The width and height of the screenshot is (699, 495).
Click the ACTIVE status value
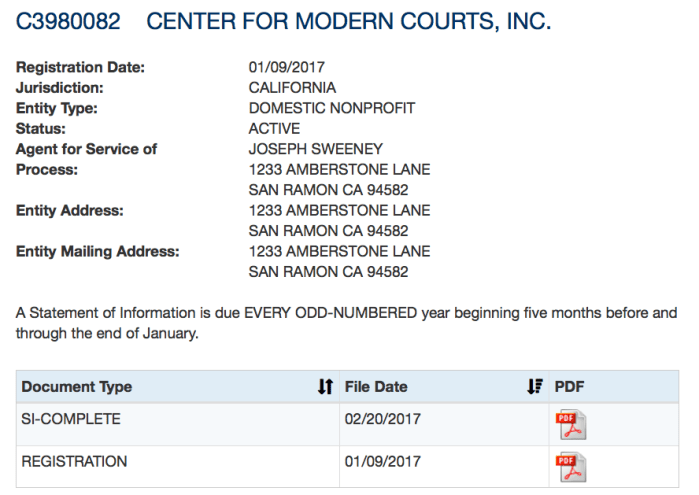pos(274,128)
